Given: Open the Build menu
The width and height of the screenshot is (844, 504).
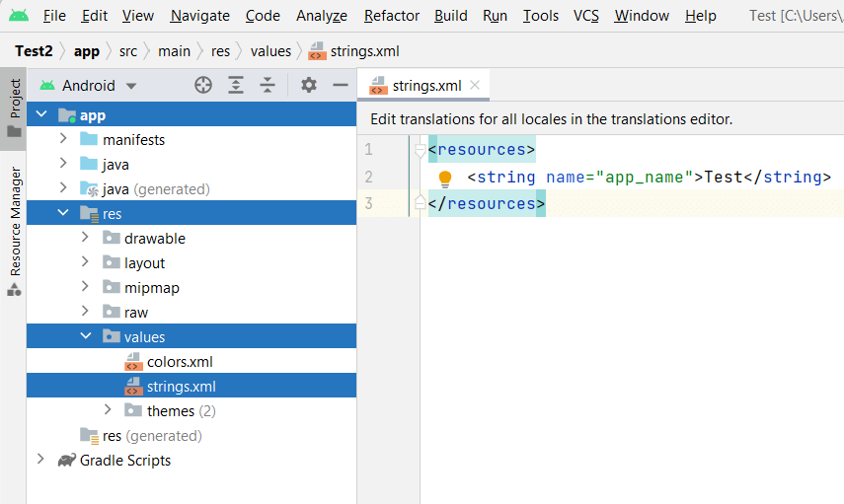Looking at the screenshot, I should pyautogui.click(x=450, y=16).
